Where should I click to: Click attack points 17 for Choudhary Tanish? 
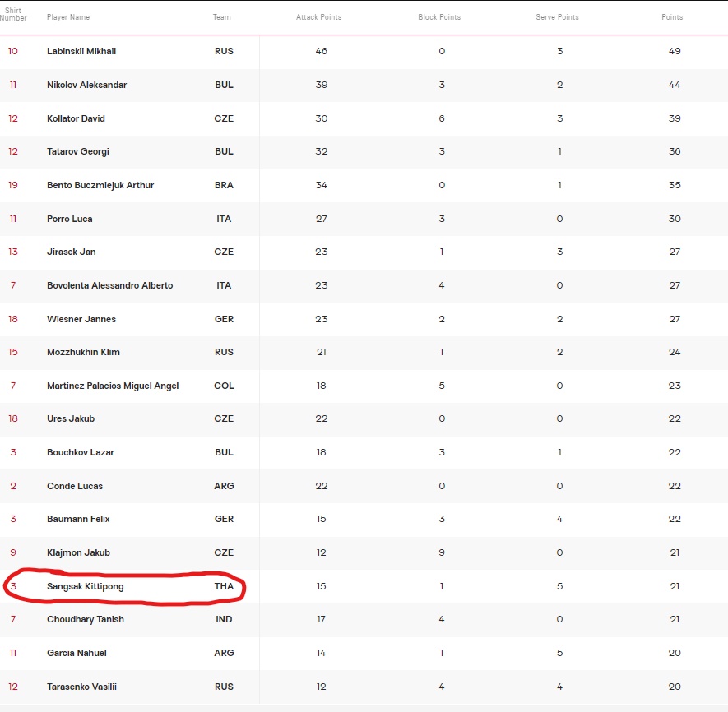click(x=322, y=619)
